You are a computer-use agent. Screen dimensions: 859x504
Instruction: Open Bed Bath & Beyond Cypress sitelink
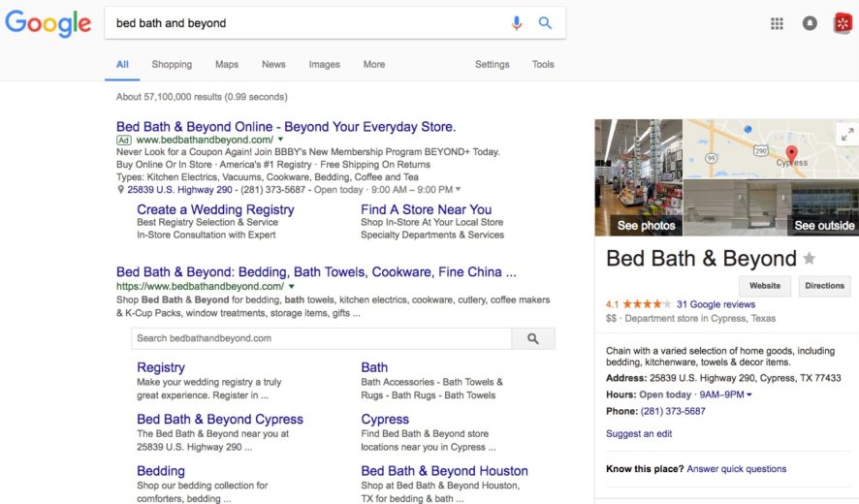[x=220, y=419]
